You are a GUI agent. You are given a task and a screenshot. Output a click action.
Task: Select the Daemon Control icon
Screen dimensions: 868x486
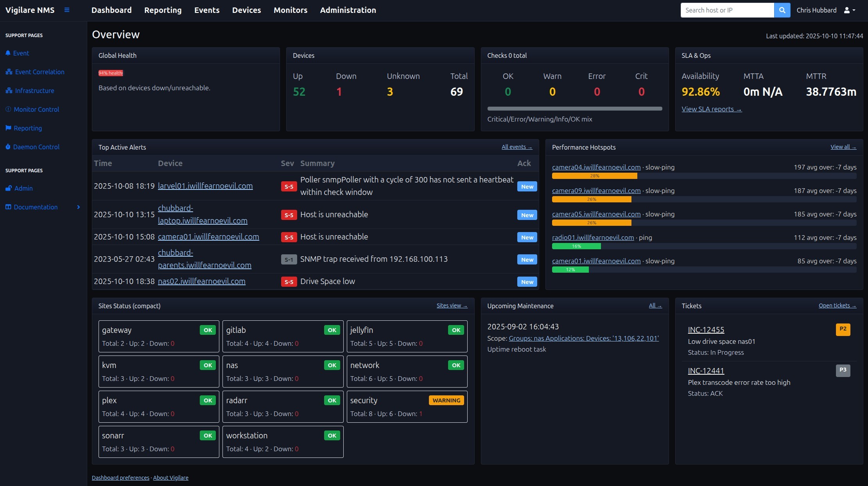[8, 147]
